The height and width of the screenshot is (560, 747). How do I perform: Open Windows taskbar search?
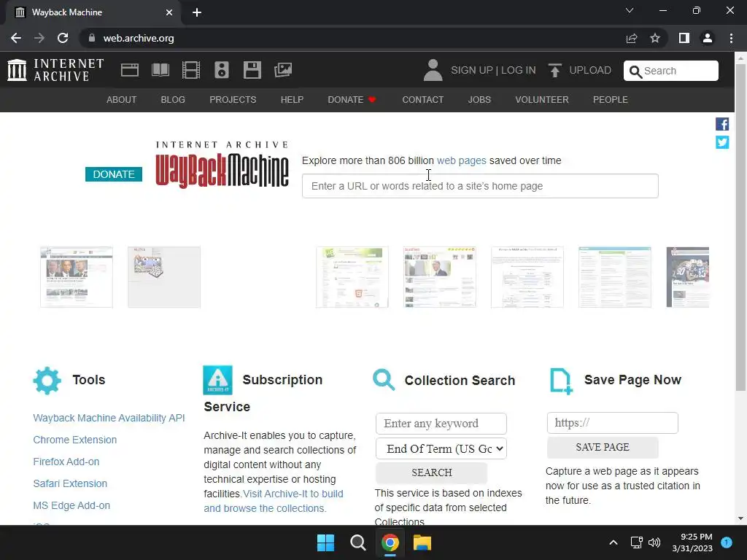point(357,542)
